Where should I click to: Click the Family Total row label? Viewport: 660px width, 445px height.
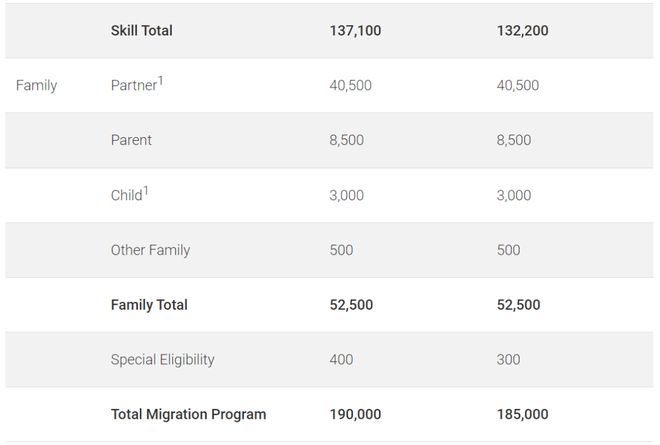[149, 305]
